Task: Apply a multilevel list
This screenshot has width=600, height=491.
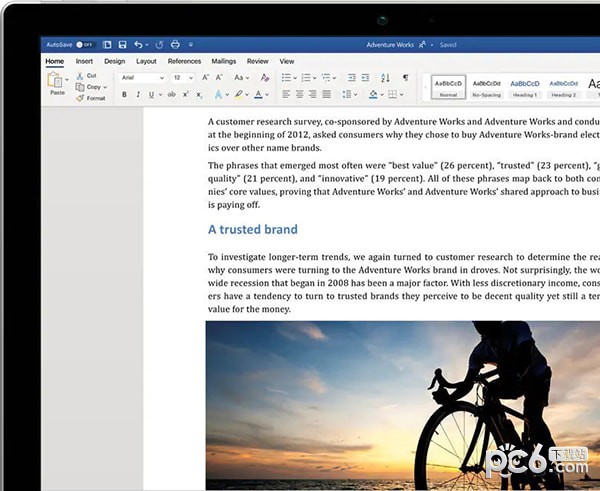Action: point(326,78)
